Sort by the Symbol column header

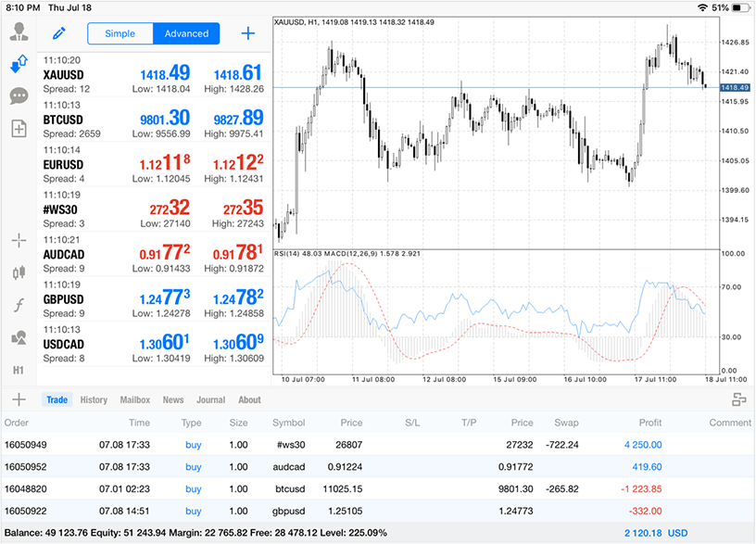(x=289, y=423)
